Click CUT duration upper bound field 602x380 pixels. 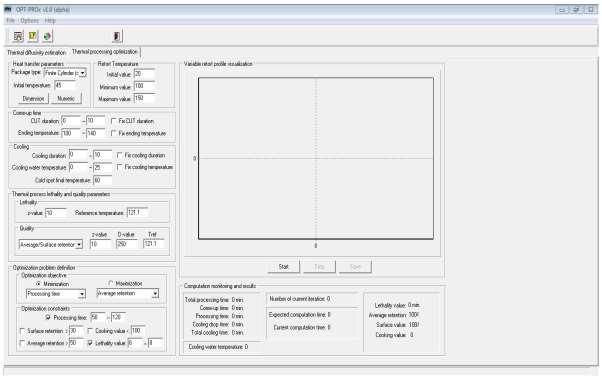click(96, 121)
